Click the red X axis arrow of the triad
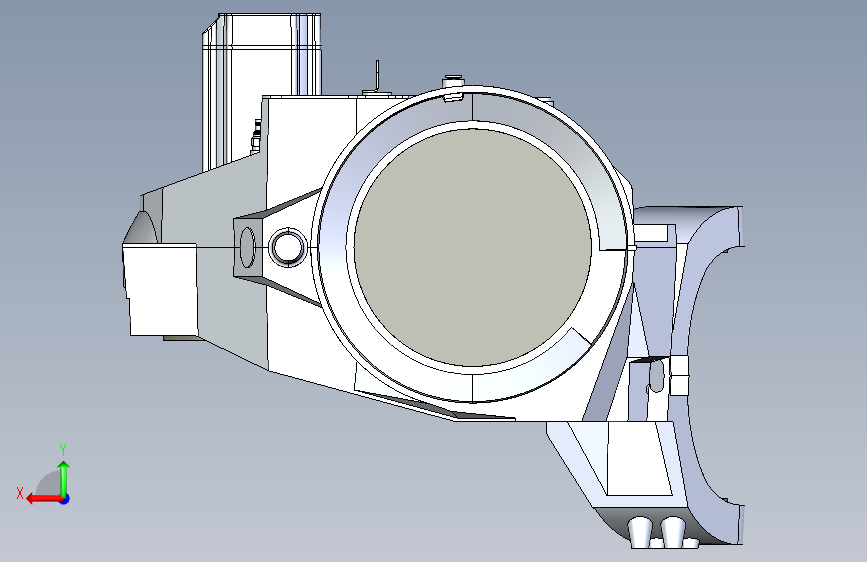 (x=44, y=499)
